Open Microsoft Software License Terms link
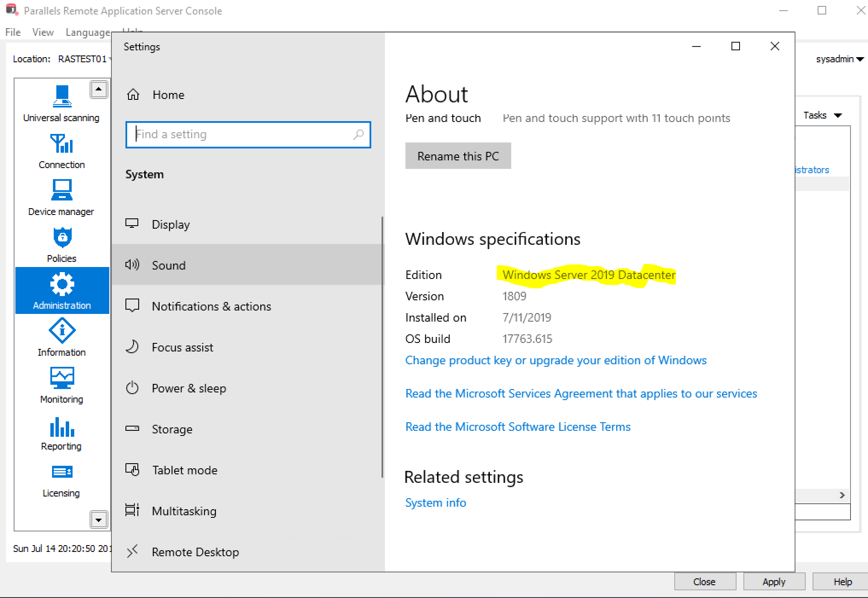Screen dimensions: 868x598 (518, 427)
